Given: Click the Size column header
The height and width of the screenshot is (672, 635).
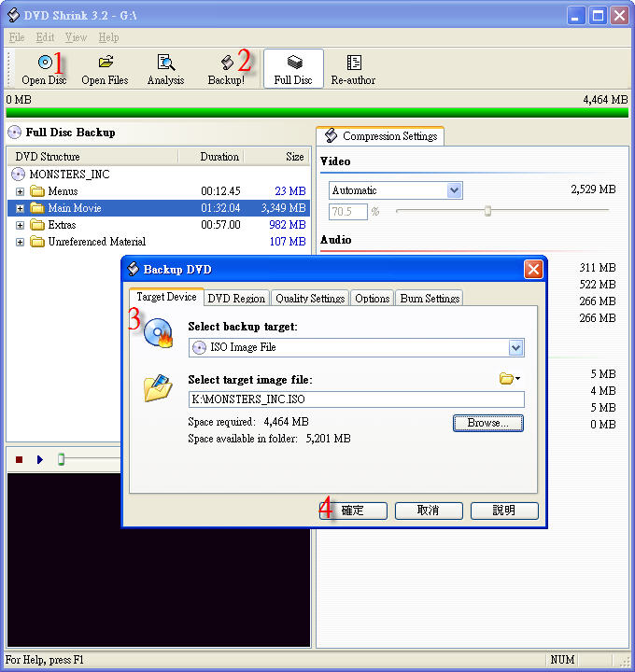Looking at the screenshot, I should click(x=276, y=157).
